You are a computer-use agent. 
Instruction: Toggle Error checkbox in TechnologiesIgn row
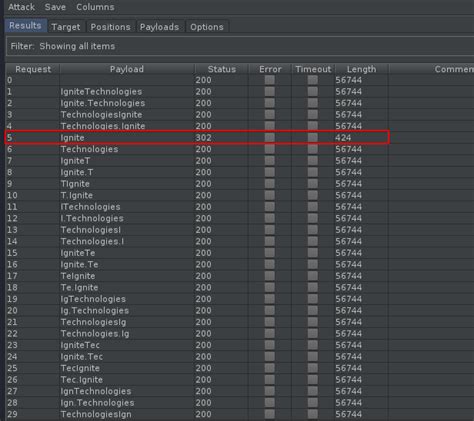[270, 414]
